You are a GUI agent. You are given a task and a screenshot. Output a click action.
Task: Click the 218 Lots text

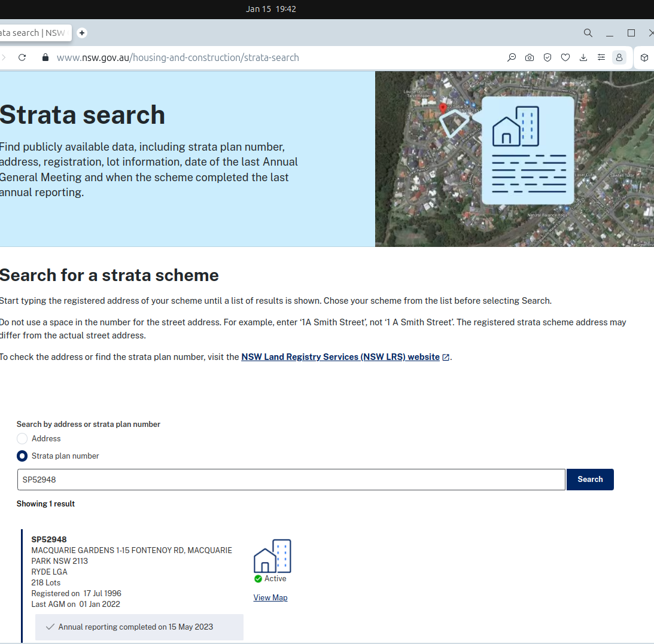coord(46,583)
